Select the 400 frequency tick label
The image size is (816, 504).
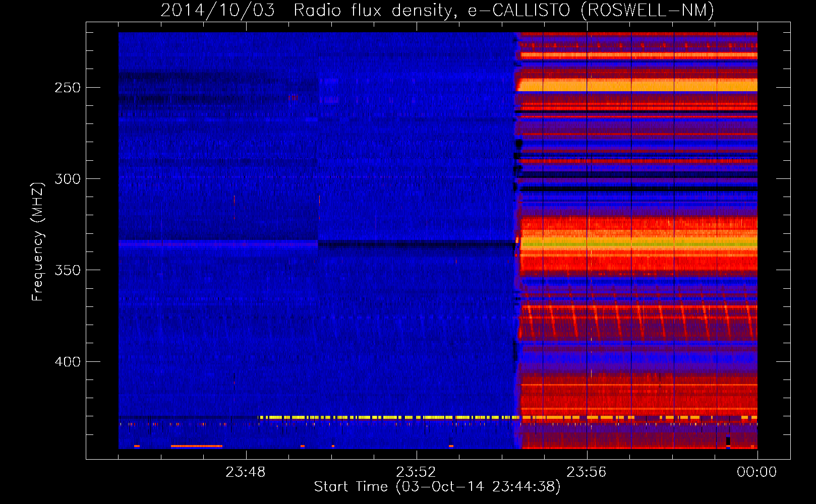(x=68, y=362)
